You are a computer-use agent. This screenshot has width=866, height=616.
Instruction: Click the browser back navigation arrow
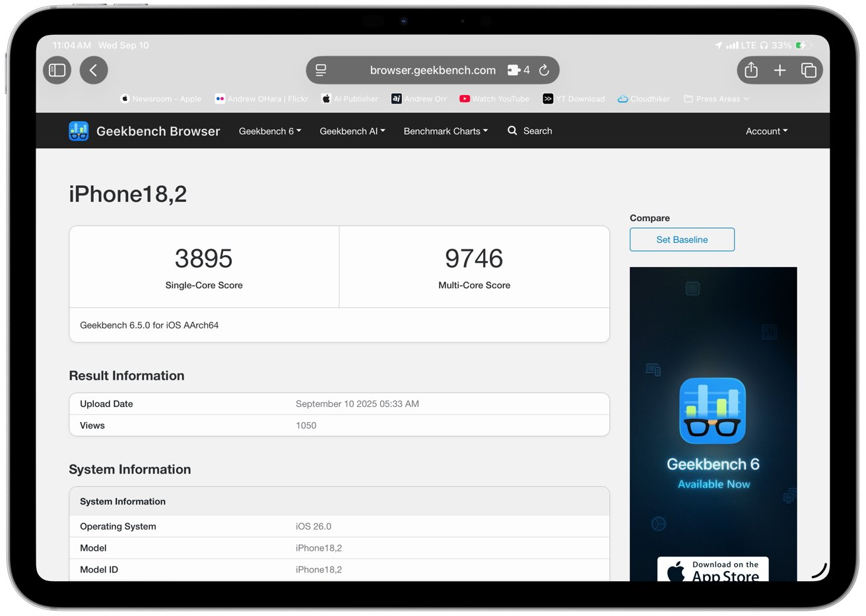[93, 70]
